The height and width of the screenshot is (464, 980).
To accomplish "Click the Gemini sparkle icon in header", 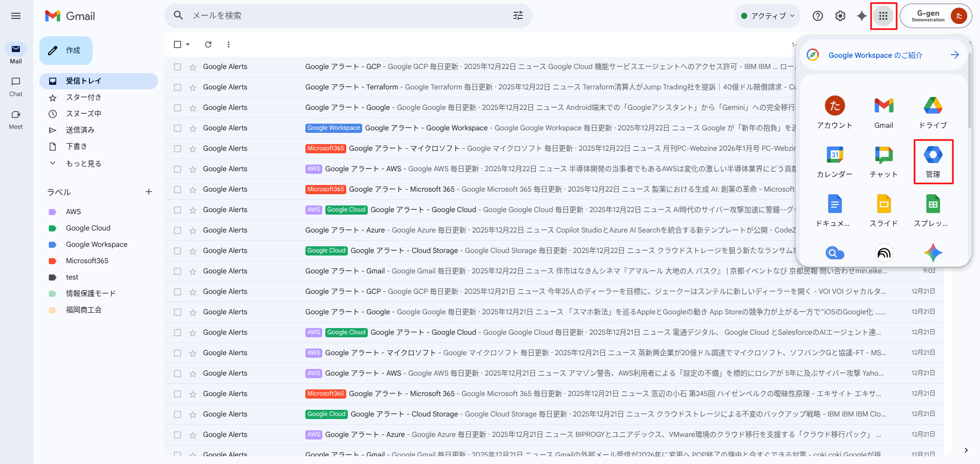I will (862, 16).
